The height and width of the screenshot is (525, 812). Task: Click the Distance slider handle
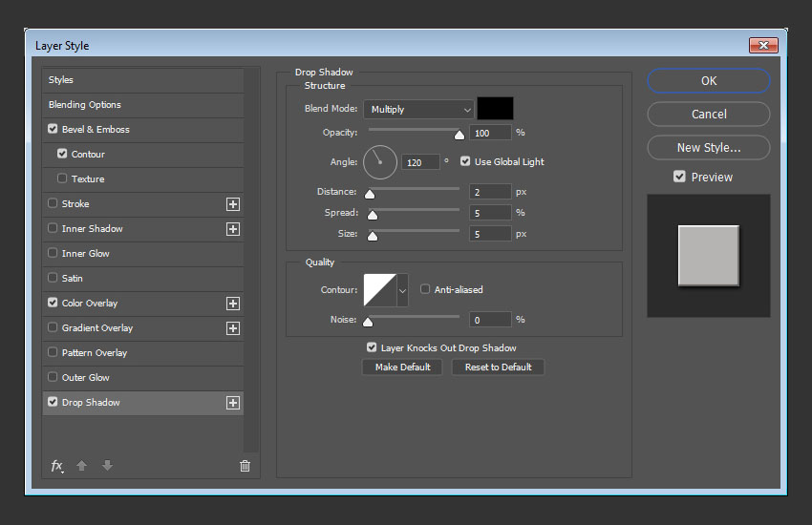pyautogui.click(x=370, y=194)
